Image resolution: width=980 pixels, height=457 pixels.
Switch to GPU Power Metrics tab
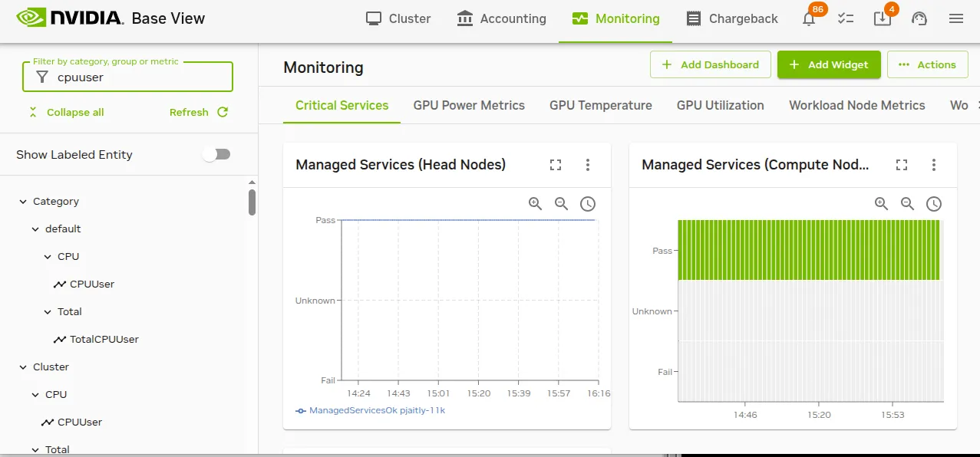(469, 105)
